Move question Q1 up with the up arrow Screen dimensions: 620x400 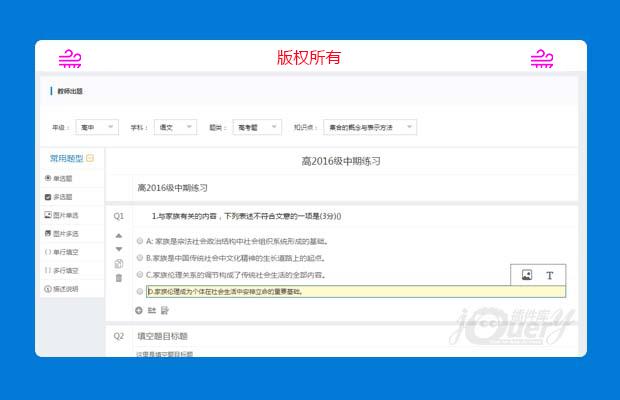[119, 236]
